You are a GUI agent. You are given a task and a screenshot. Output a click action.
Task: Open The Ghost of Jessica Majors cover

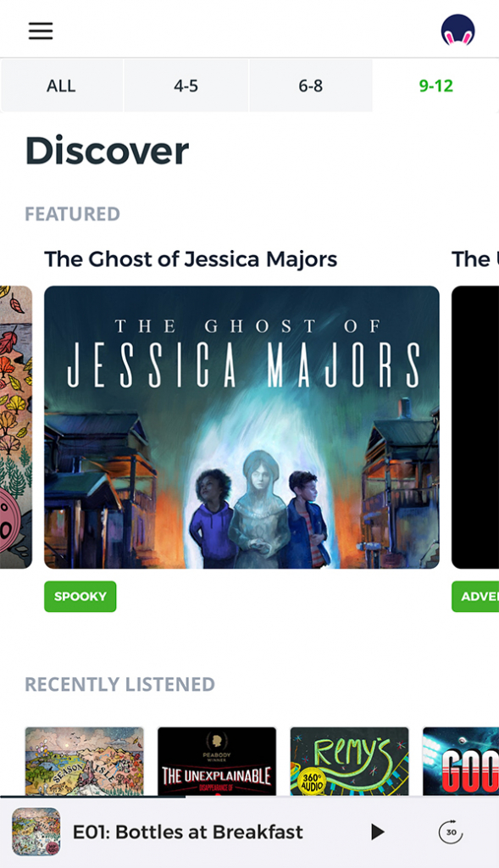point(241,427)
